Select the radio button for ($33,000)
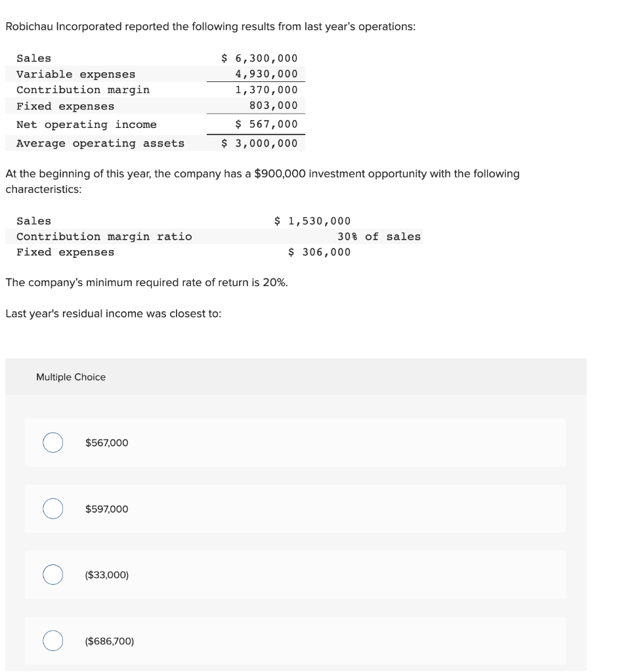The height and width of the screenshot is (672, 636). tap(53, 574)
